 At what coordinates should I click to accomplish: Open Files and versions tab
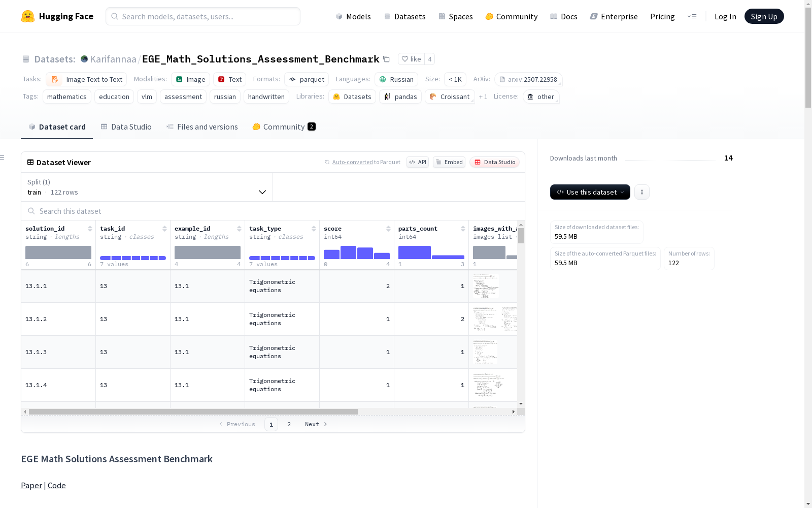click(x=202, y=127)
